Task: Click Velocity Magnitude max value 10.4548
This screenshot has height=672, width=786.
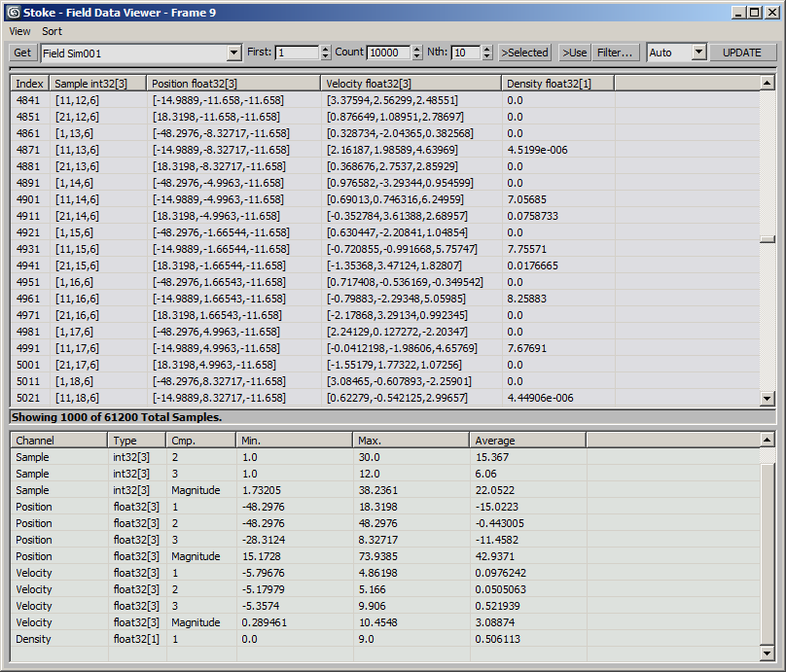Action: 377,622
